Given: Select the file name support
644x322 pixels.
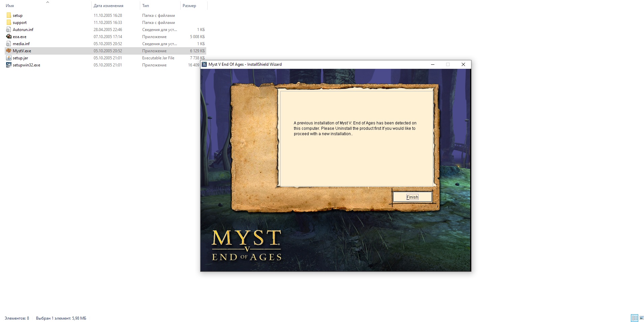Looking at the screenshot, I should (x=20, y=23).
